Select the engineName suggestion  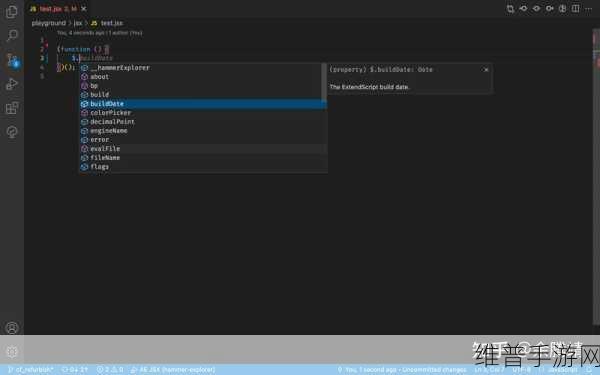203,131
